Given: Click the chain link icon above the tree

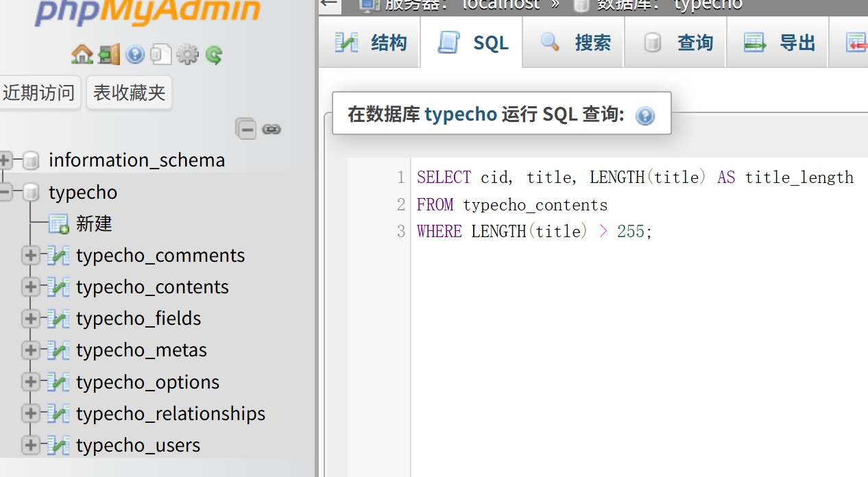Looking at the screenshot, I should 272,129.
